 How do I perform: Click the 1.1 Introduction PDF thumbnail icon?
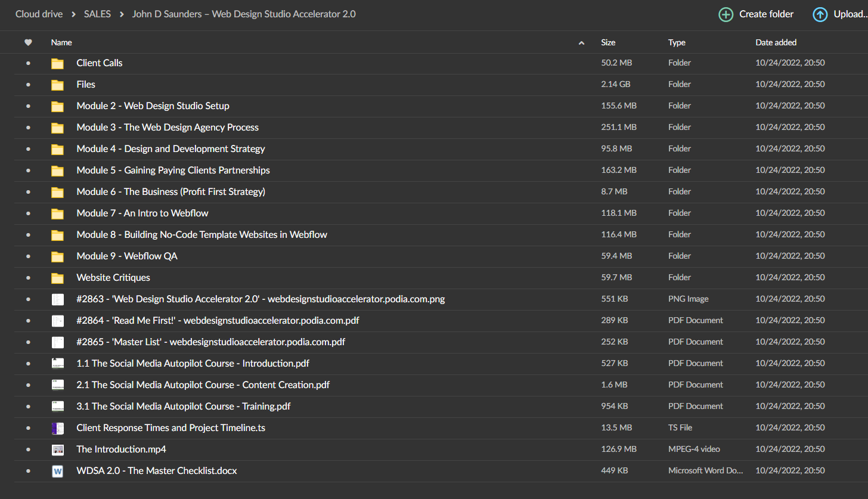58,364
